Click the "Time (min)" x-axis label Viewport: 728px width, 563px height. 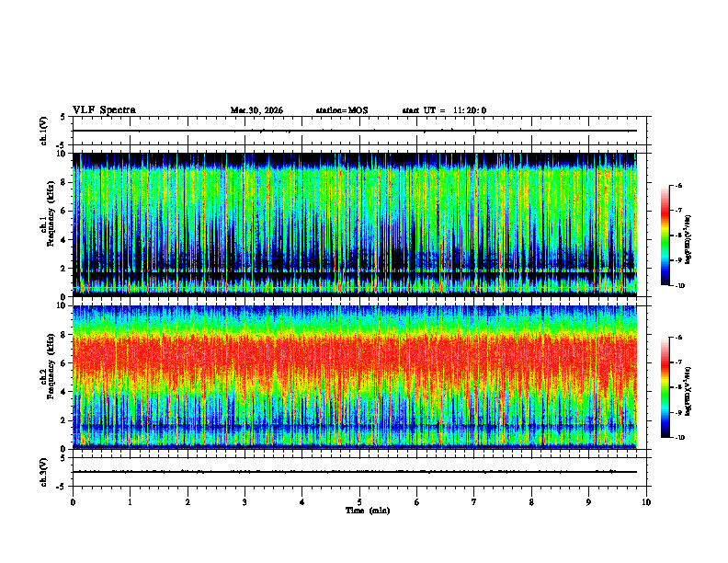[368, 511]
